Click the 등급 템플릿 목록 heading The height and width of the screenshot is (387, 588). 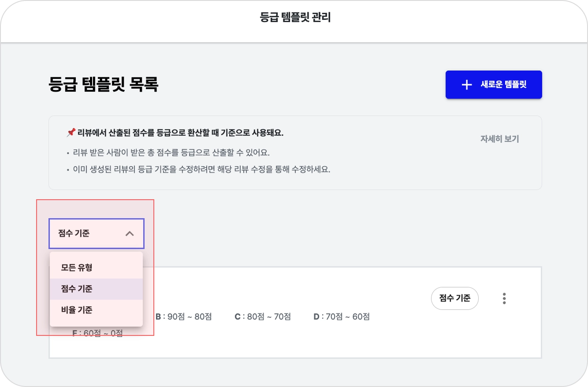[x=104, y=84]
